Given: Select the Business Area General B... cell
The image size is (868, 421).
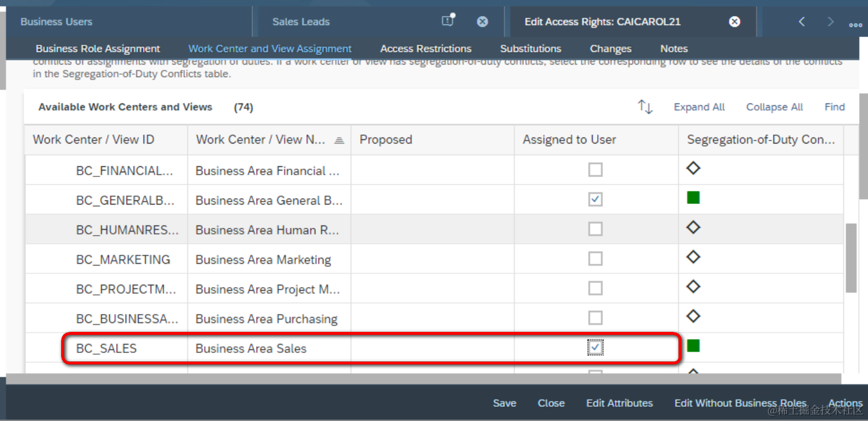Looking at the screenshot, I should click(x=269, y=200).
